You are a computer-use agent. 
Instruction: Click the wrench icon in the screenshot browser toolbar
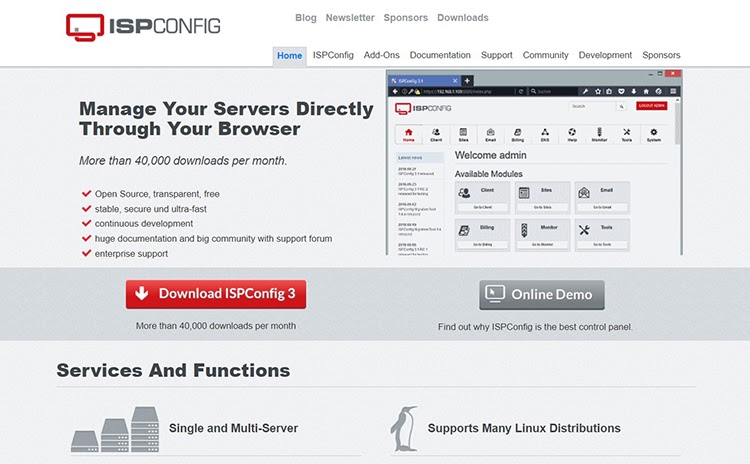(x=585, y=91)
